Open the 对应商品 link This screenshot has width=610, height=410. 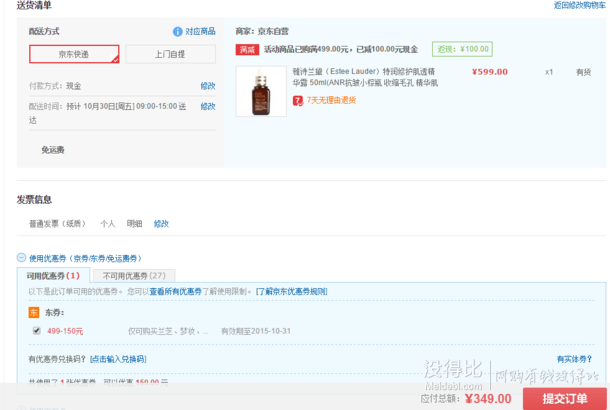pyautogui.click(x=200, y=32)
